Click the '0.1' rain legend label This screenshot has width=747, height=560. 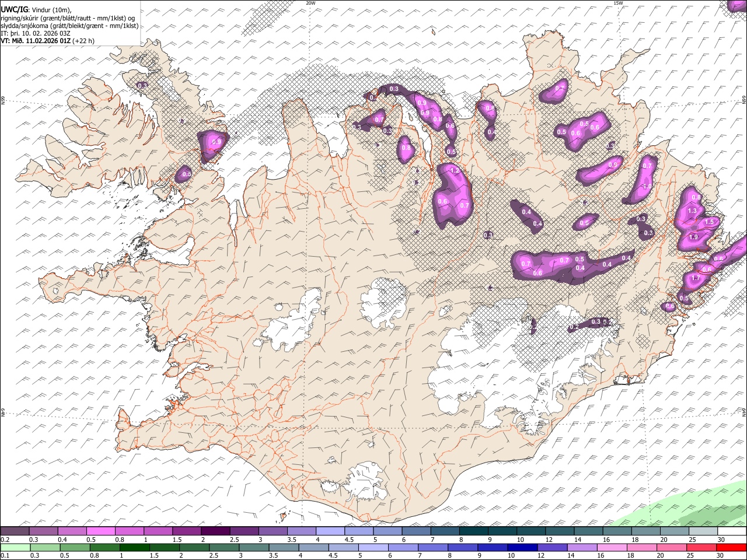pyautogui.click(x=4, y=556)
